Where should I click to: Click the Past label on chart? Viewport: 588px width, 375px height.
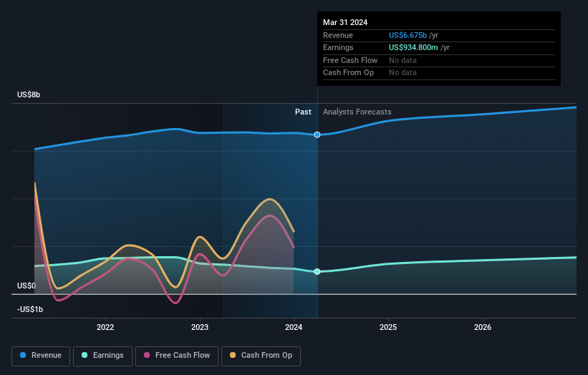303,112
